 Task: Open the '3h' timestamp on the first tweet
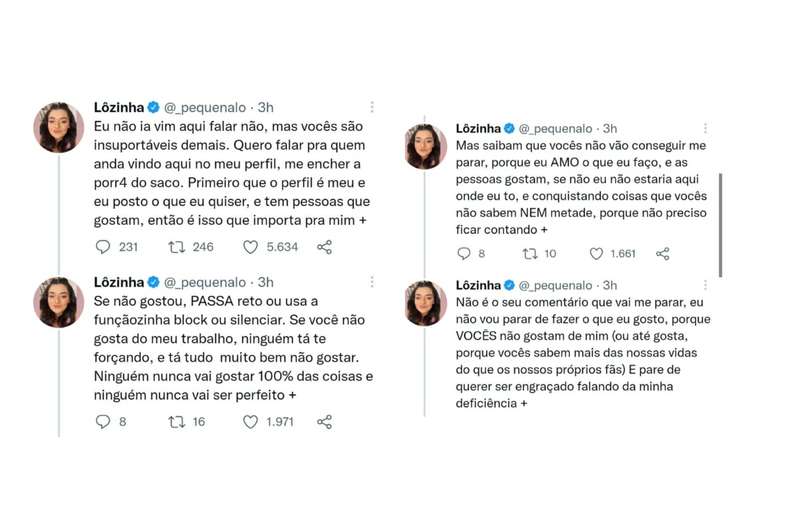(x=265, y=106)
